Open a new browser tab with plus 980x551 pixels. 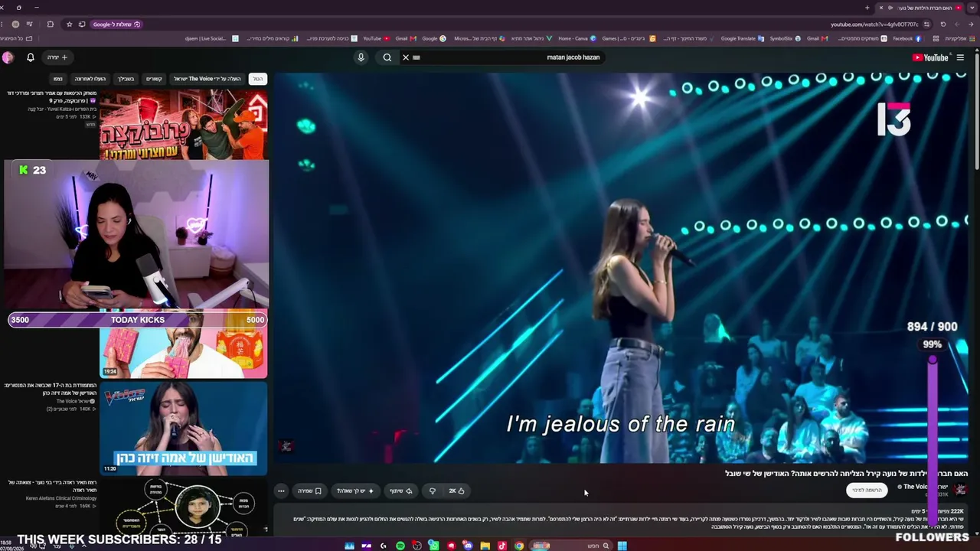tap(867, 8)
